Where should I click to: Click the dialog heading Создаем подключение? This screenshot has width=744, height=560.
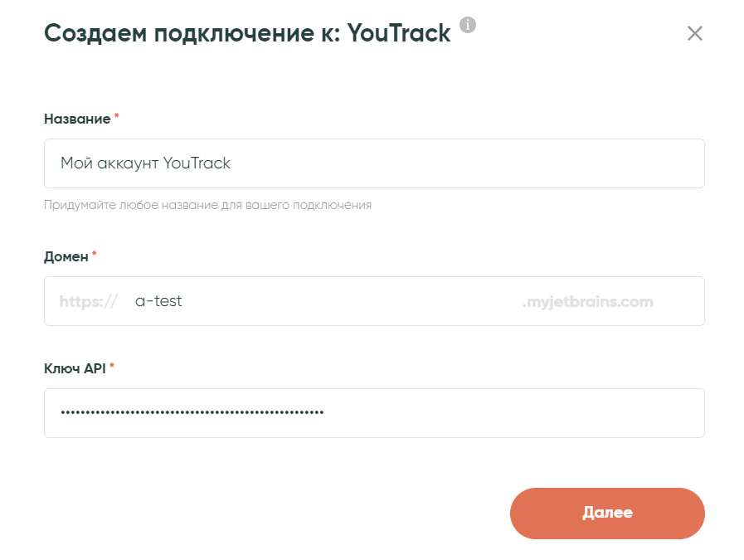(x=191, y=33)
